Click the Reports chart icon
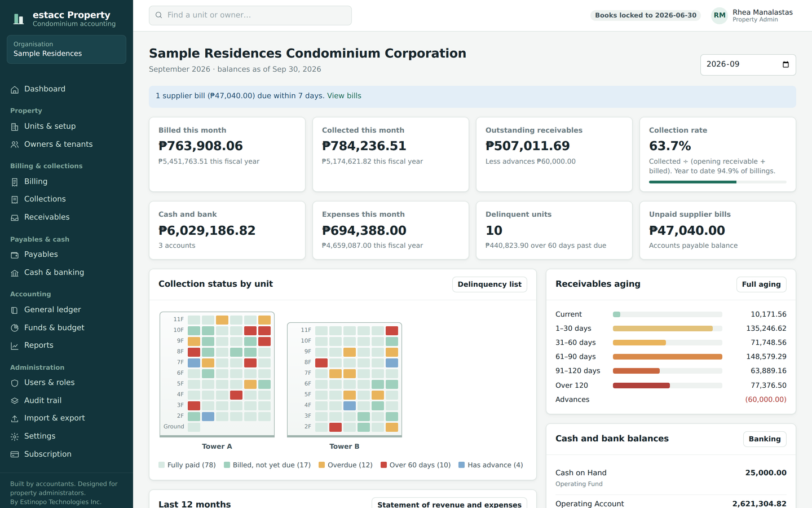Image resolution: width=812 pixels, height=508 pixels. pos(15,346)
